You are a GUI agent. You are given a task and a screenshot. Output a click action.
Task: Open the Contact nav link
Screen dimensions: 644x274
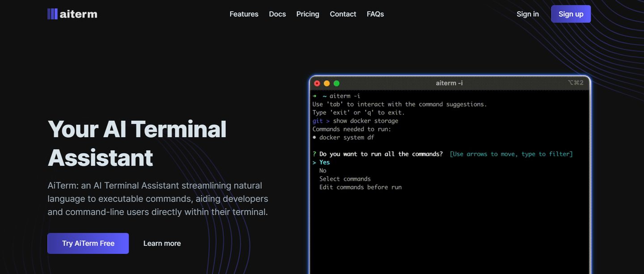[x=343, y=14]
